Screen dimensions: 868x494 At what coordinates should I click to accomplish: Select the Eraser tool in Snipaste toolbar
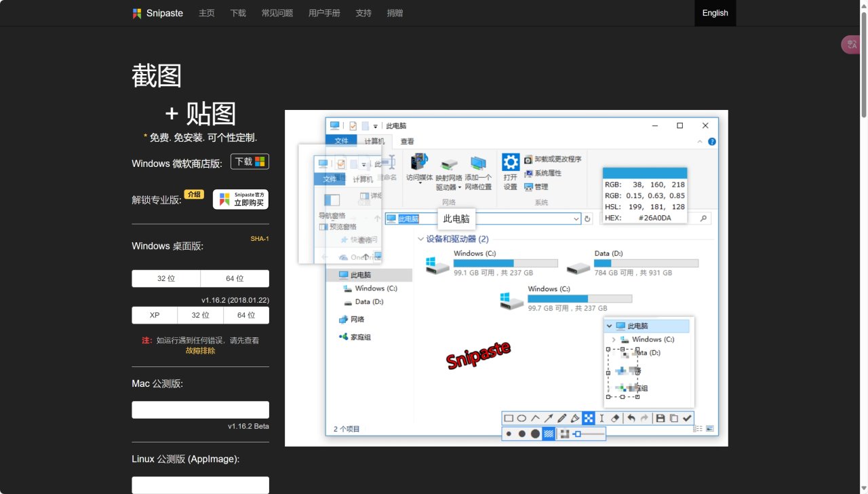coord(615,419)
